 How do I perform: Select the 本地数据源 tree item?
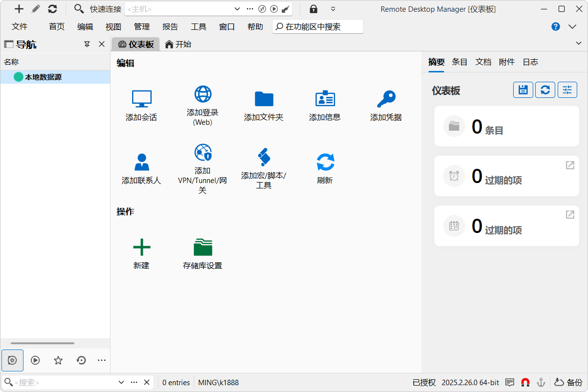55,77
